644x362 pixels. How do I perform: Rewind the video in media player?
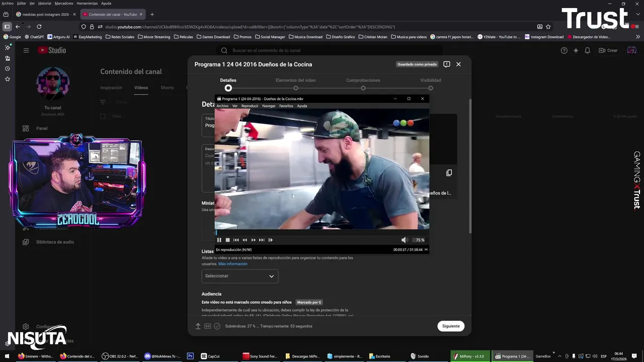245,240
